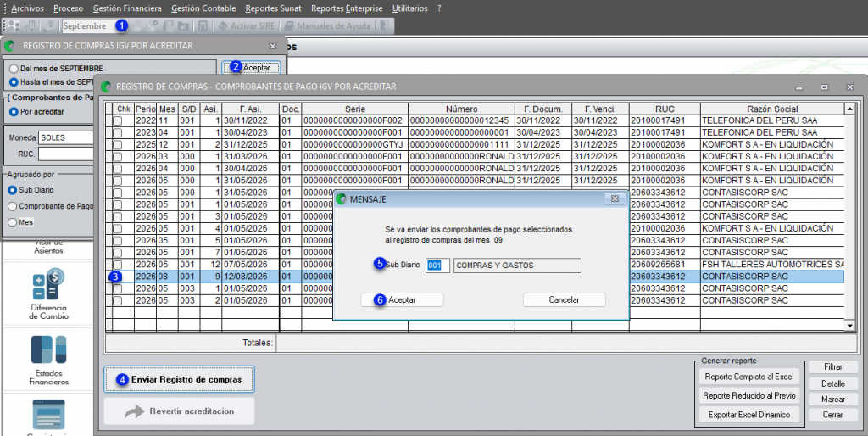
Task: Click the Activar SIRE toolbar button
Action: pyautogui.click(x=248, y=26)
